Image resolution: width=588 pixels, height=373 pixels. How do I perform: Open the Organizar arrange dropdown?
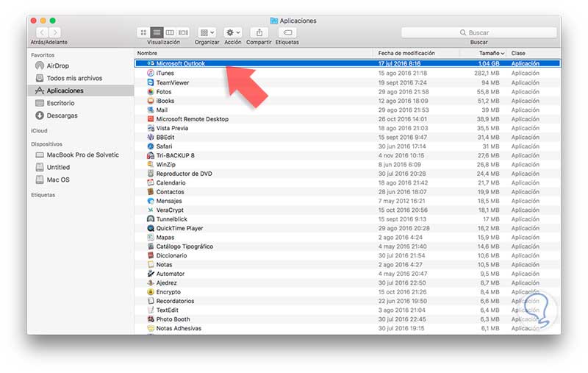pos(207,32)
